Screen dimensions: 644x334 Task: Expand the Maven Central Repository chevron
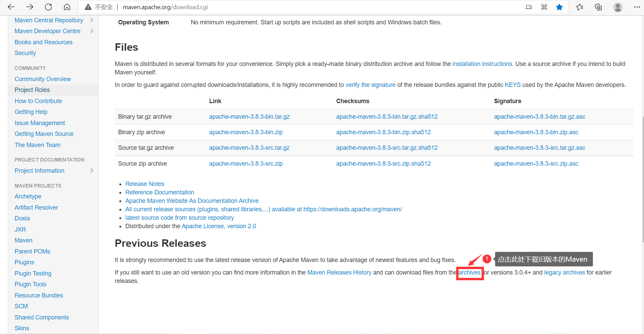[x=92, y=20]
